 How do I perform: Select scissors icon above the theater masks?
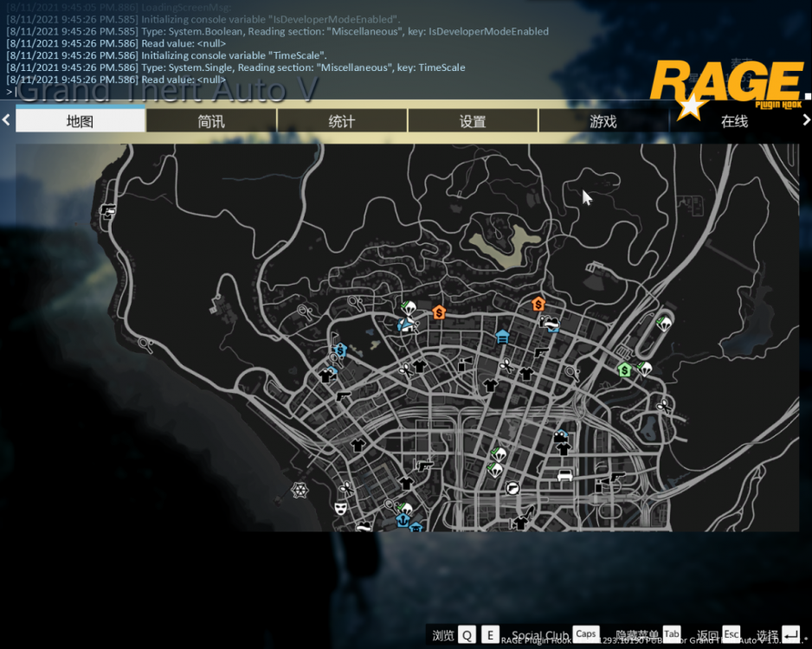(x=345, y=487)
